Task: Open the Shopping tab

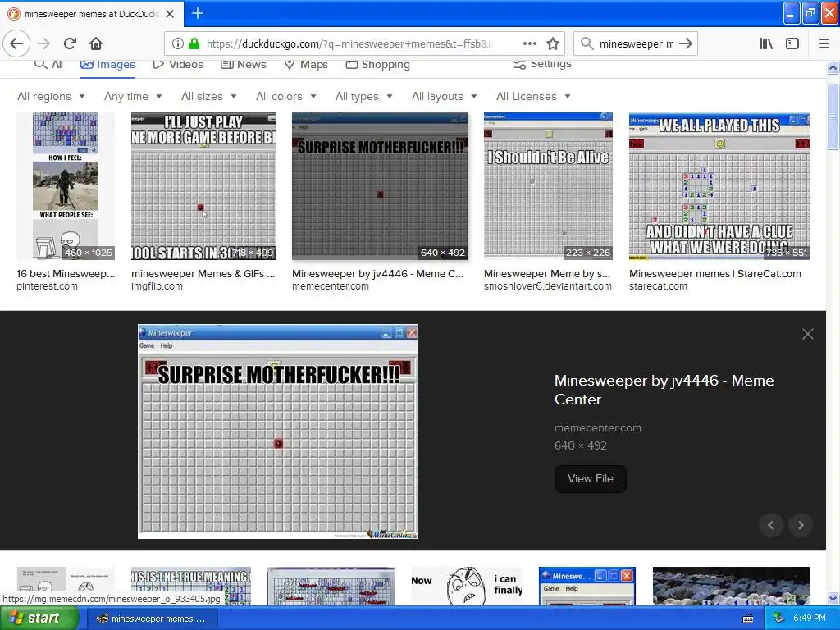Action: click(x=377, y=64)
